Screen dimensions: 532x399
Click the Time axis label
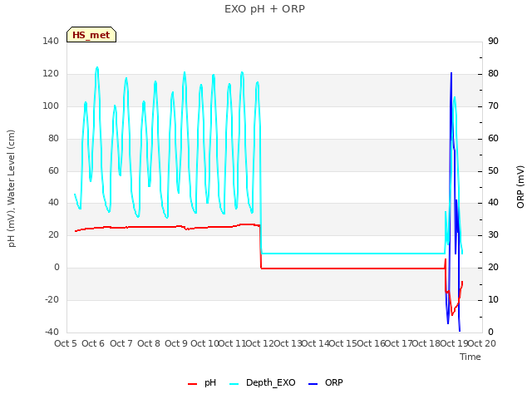click(x=470, y=357)
